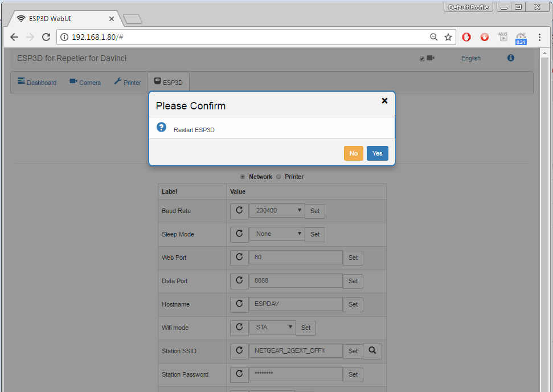The width and height of the screenshot is (553, 392).
Task: Open the zoom magnifier in address bar
Action: (x=434, y=37)
